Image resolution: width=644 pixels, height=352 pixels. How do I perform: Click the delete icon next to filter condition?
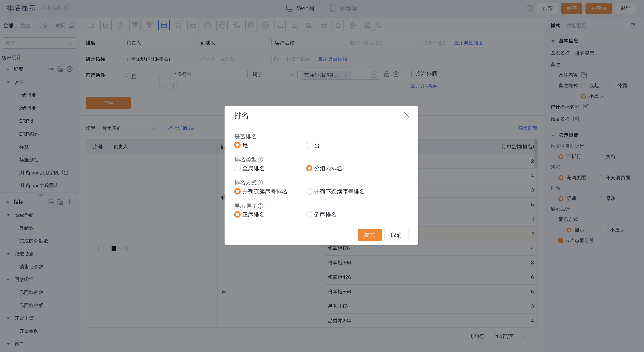click(x=396, y=74)
